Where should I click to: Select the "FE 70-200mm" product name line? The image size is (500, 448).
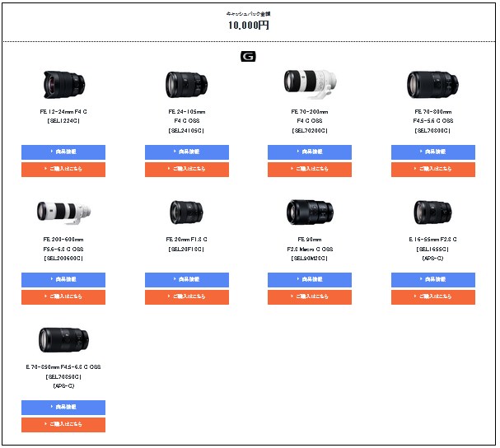(310, 112)
